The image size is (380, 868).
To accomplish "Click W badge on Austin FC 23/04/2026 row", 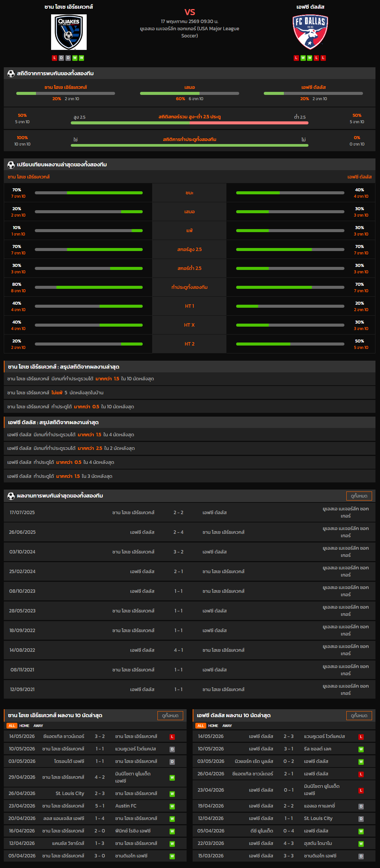I will (172, 806).
